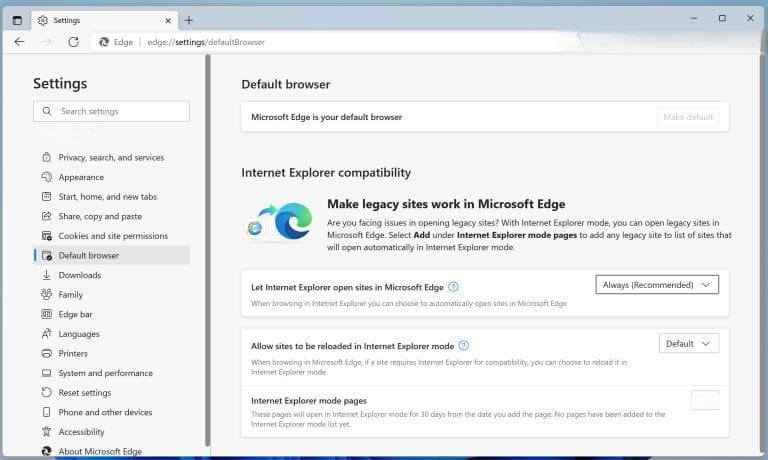Image resolution: width=768 pixels, height=460 pixels.
Task: Open the Downloads settings page
Action: (80, 275)
